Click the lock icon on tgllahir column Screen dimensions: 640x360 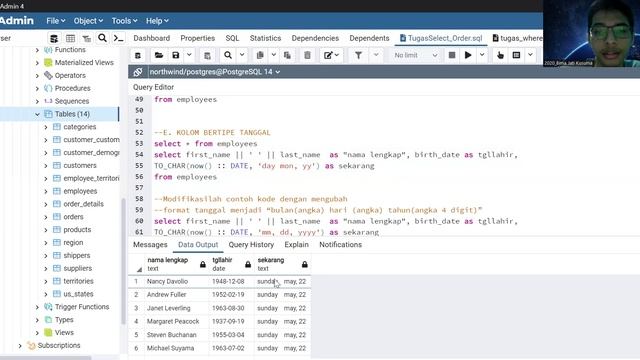pos(248,264)
